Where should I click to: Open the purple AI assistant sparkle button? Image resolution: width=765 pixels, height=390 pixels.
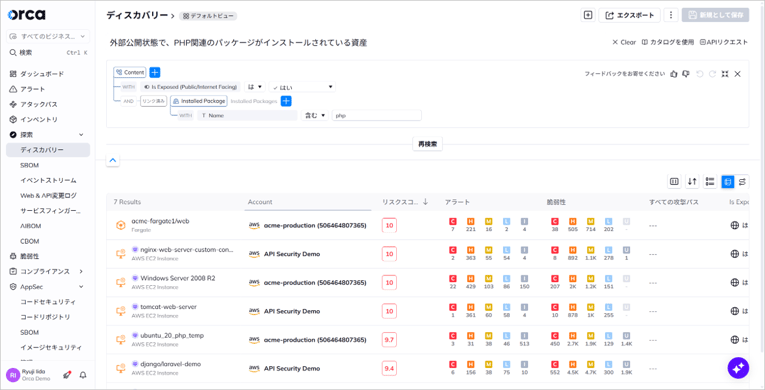pos(738,368)
